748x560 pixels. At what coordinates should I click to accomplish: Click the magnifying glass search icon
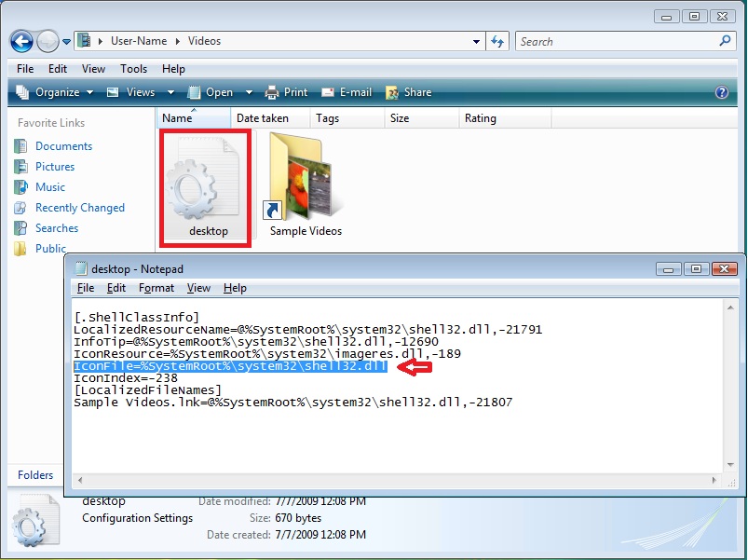pos(725,41)
